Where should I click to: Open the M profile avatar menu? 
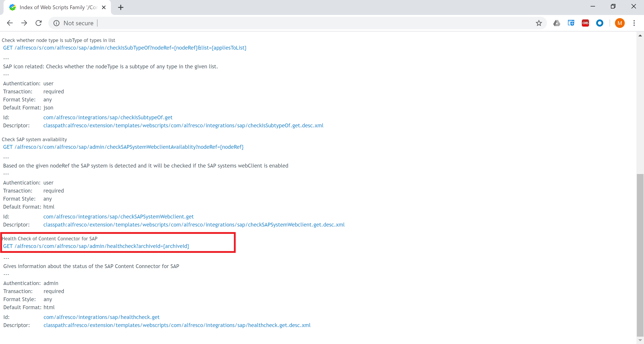(619, 23)
